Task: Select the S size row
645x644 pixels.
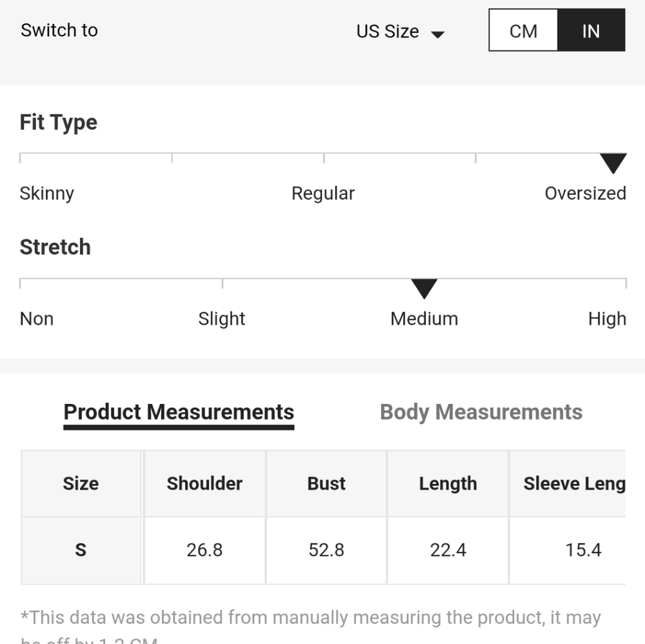Action: 81,550
